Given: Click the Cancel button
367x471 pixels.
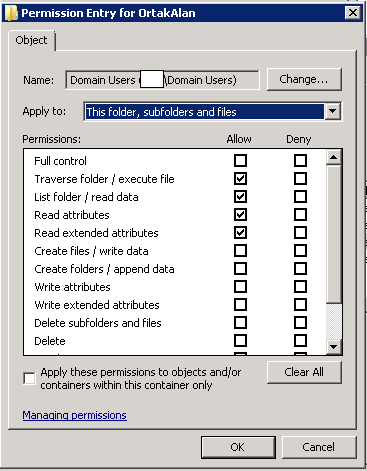Looking at the screenshot, I should coord(319,447).
